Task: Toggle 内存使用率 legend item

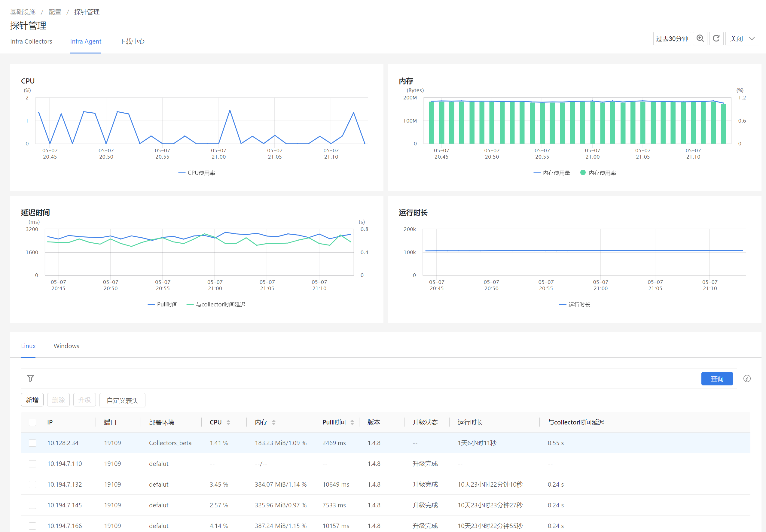Action: (598, 173)
